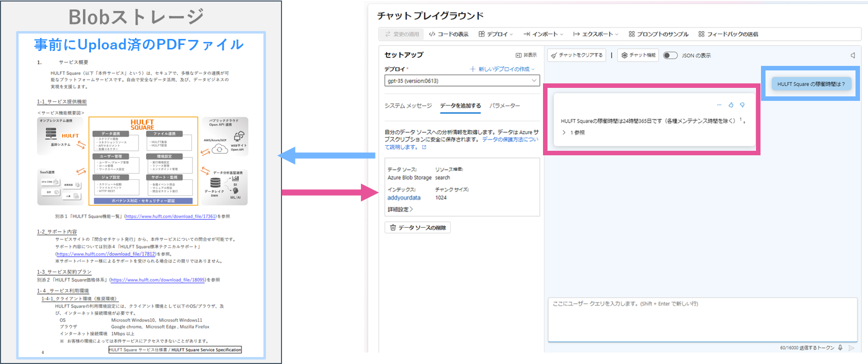Open the gpt-35 deployment combo box
Image resolution: width=868 pixels, height=364 pixels.
click(462, 80)
